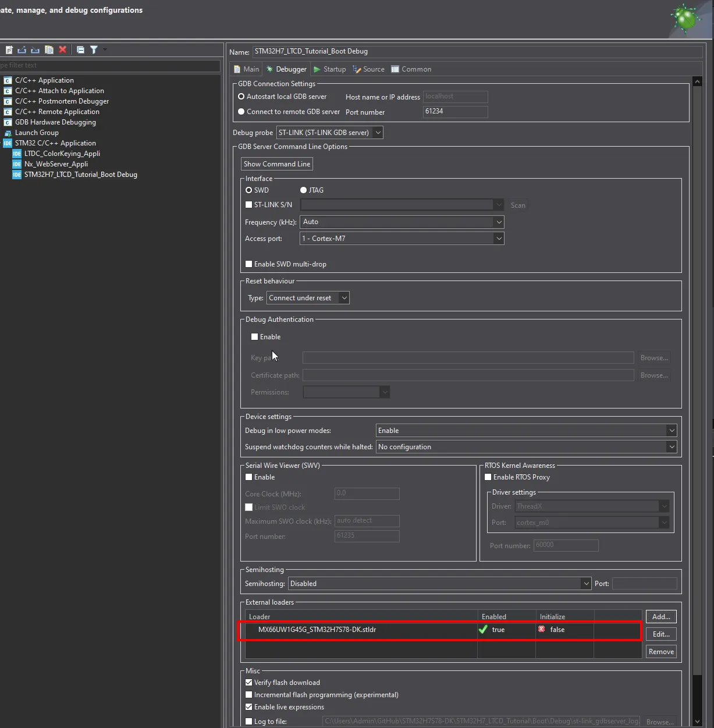Open the Reset behaviour Type dropdown
Screen dimensions: 714x728
coord(308,298)
